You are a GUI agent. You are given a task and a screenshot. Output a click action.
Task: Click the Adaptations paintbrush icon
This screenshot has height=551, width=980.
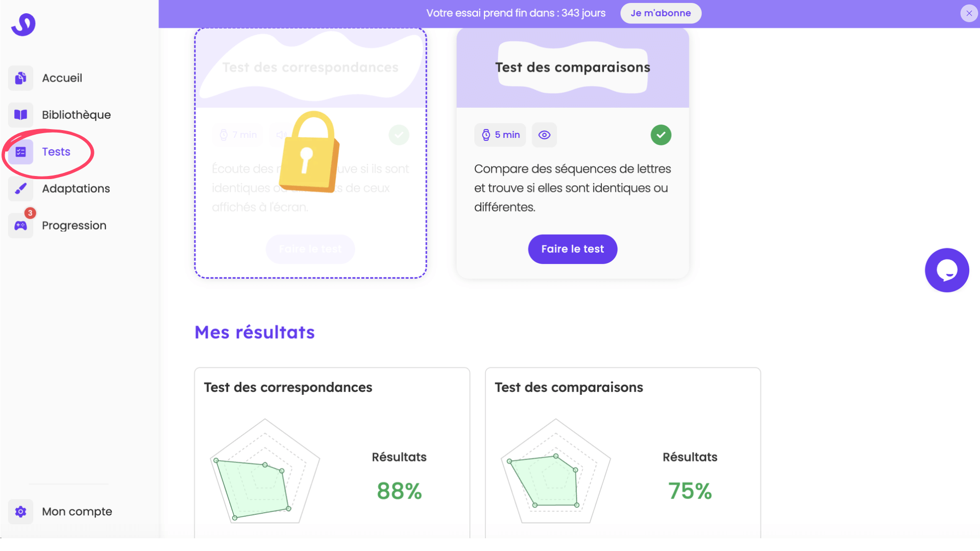click(x=20, y=189)
